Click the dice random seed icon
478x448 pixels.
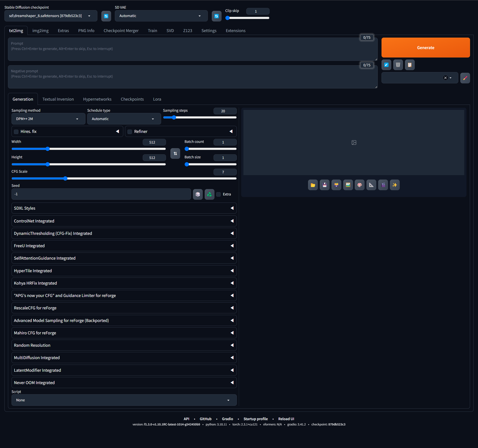click(x=198, y=194)
